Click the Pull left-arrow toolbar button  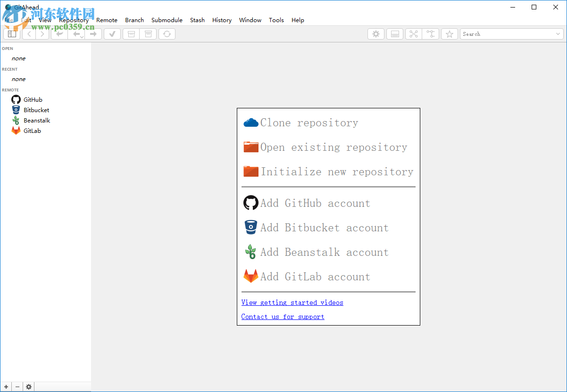point(76,34)
